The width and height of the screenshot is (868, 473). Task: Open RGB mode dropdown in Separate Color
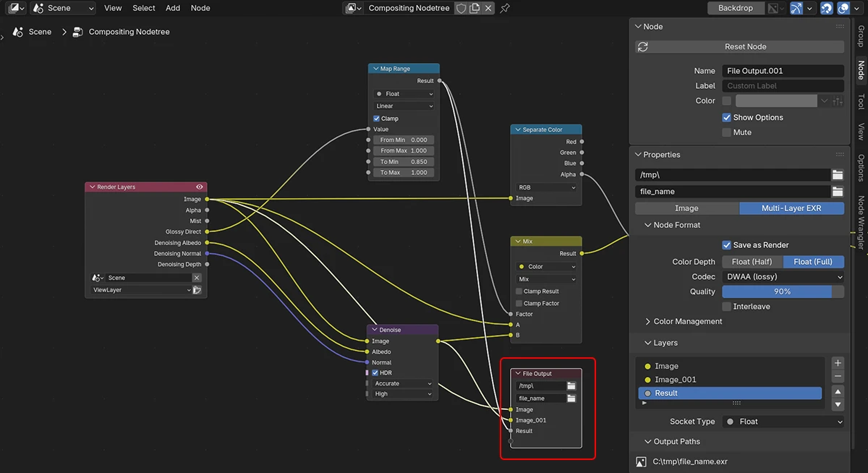click(547, 187)
